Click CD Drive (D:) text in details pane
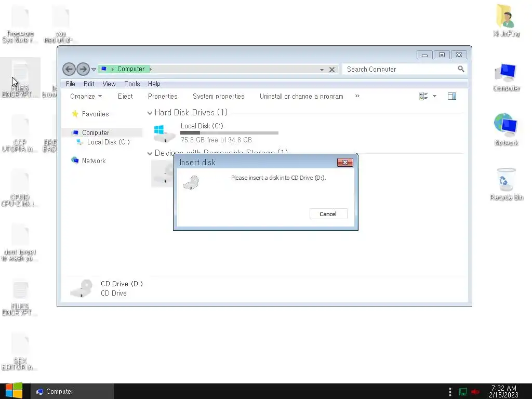This screenshot has width=532, height=399. click(x=122, y=284)
